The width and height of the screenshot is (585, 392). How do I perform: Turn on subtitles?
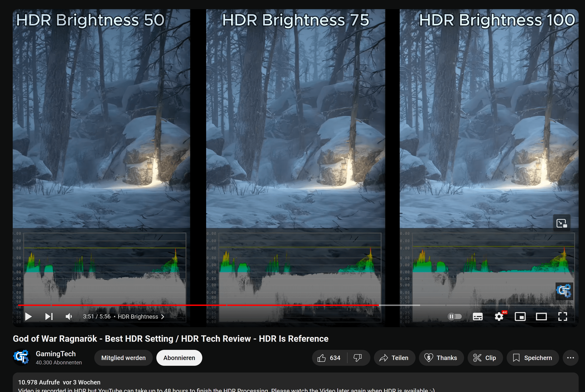[477, 317]
